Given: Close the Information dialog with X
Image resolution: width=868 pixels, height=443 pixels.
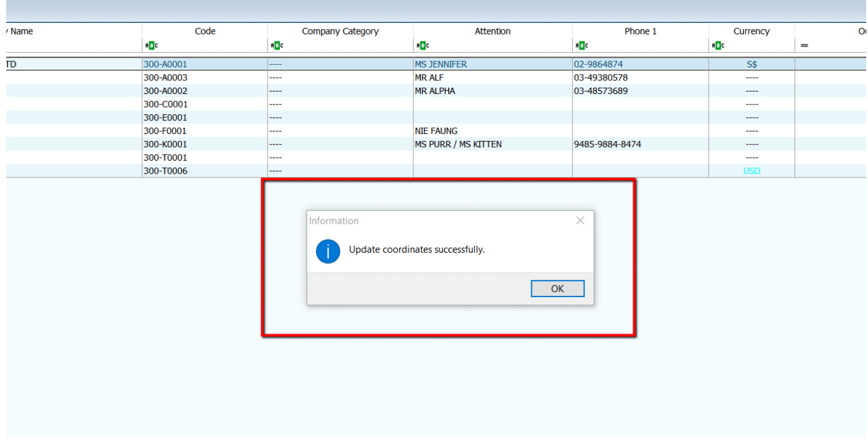Looking at the screenshot, I should (x=580, y=221).
